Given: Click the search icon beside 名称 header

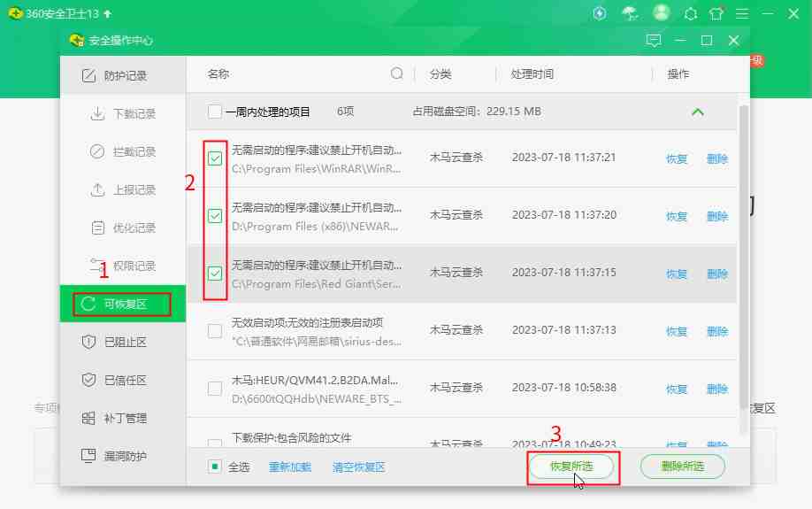Looking at the screenshot, I should 396,73.
